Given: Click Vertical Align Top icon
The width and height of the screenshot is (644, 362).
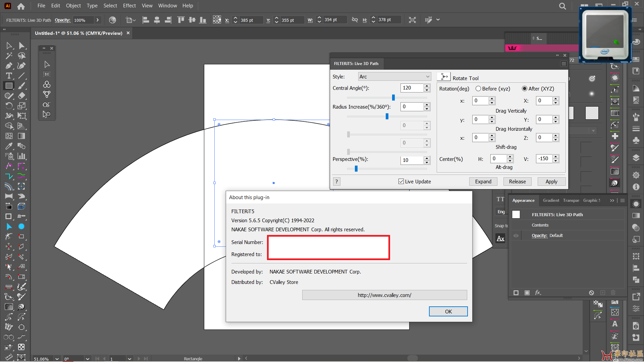Looking at the screenshot, I should point(181,20).
